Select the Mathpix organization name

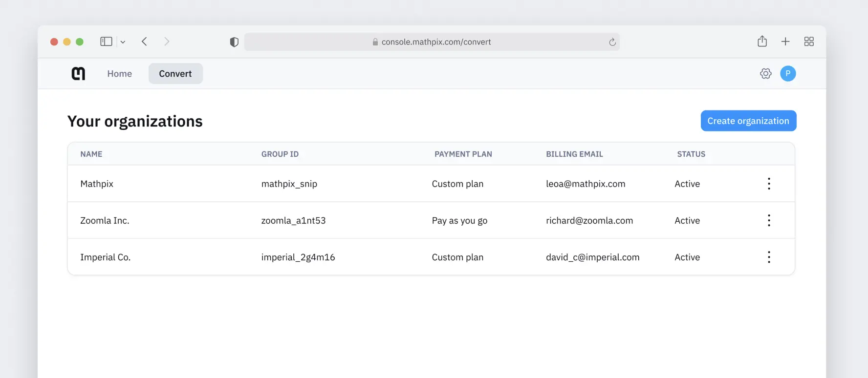click(97, 184)
